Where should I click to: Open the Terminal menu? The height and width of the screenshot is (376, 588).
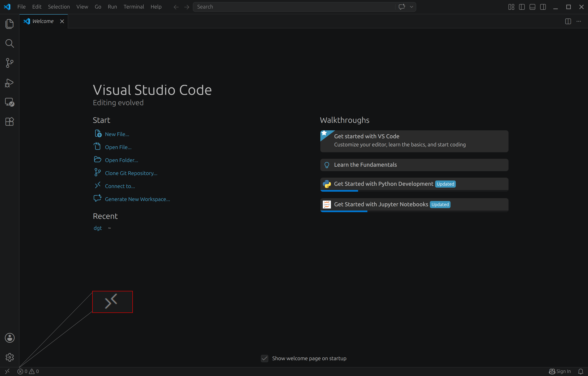point(134,7)
